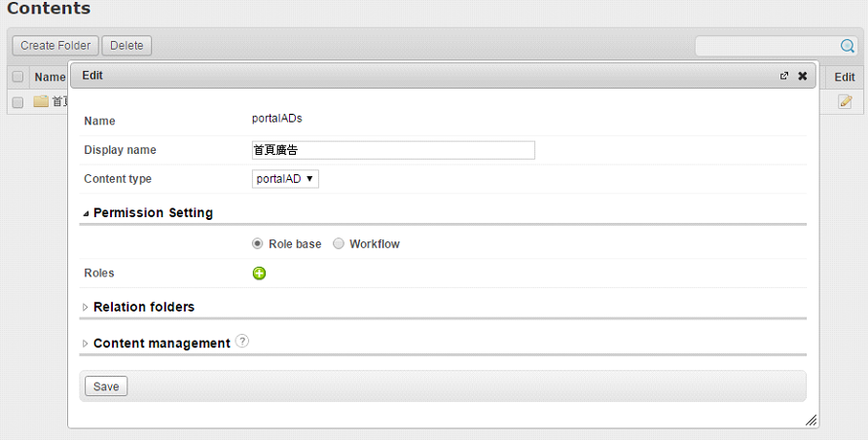
Task: Click the edit pencil icon in row
Action: point(845,101)
